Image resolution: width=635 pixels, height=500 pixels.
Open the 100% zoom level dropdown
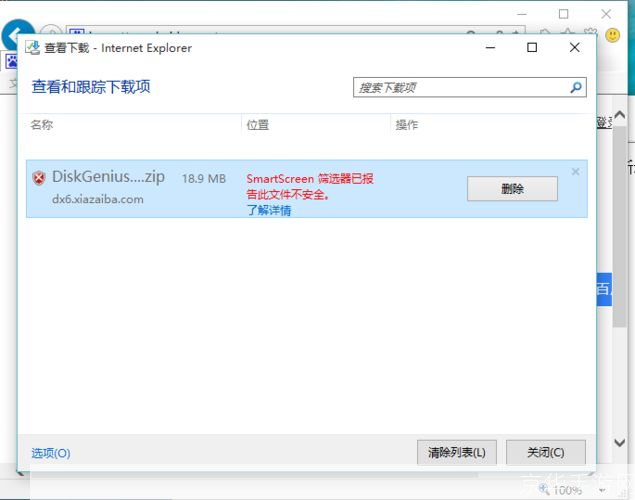coord(602,490)
